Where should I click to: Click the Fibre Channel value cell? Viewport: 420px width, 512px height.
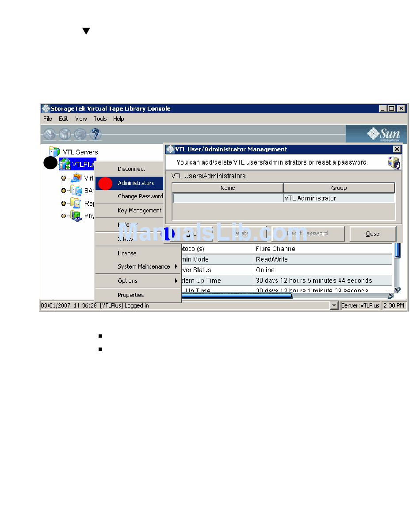[323, 249]
